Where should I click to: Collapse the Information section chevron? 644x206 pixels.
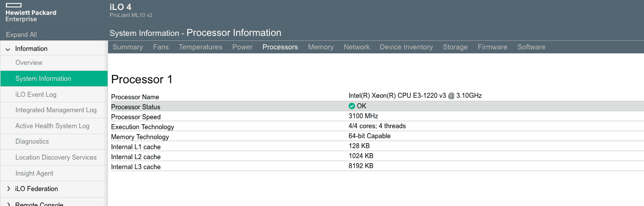8,49
